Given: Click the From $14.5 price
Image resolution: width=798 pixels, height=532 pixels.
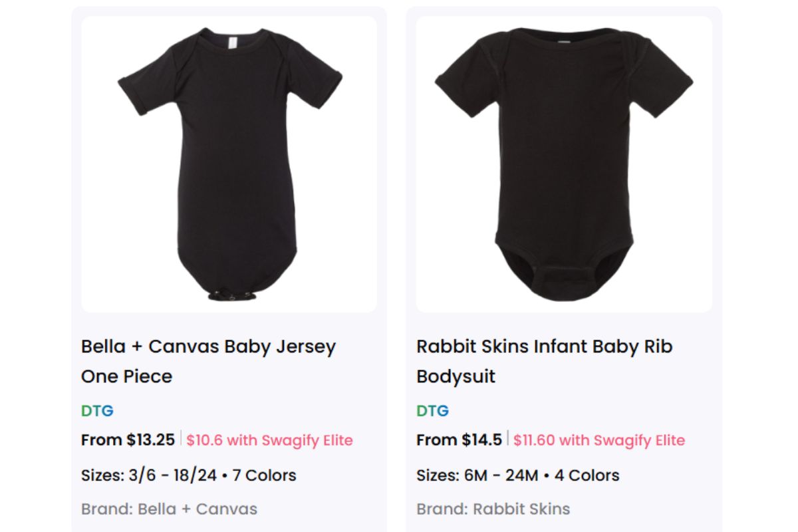Looking at the screenshot, I should click(459, 440).
